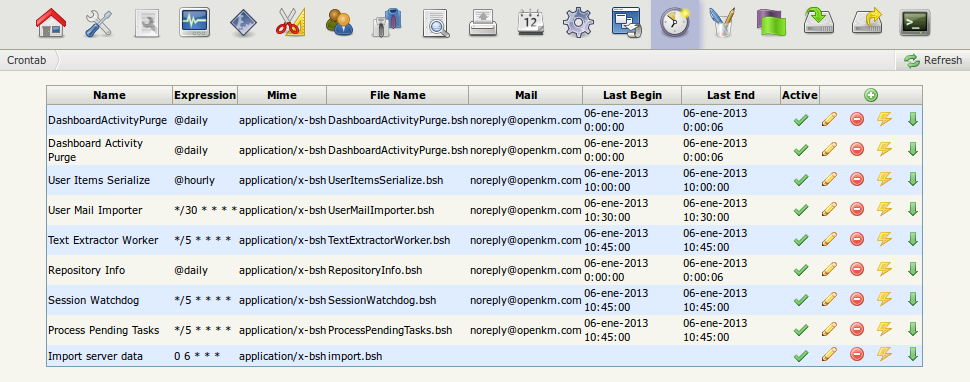Delete the User Mail Importer task
This screenshot has height=382, width=970.
[x=857, y=209]
